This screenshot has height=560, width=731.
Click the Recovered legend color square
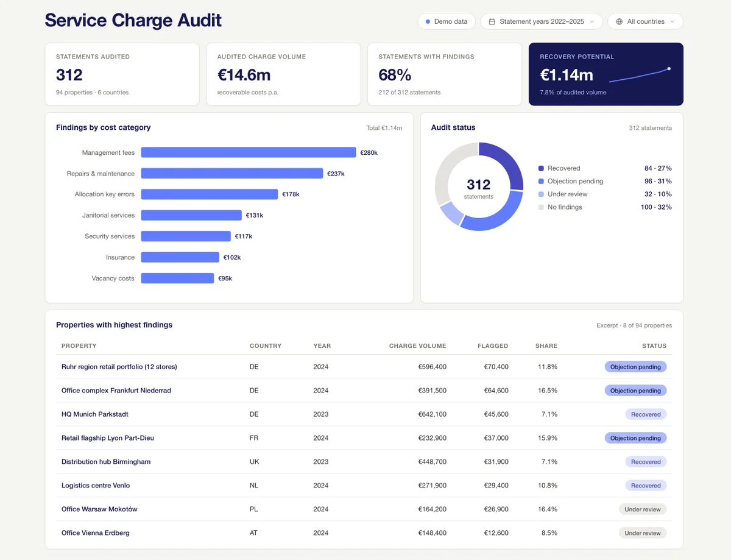coord(541,168)
